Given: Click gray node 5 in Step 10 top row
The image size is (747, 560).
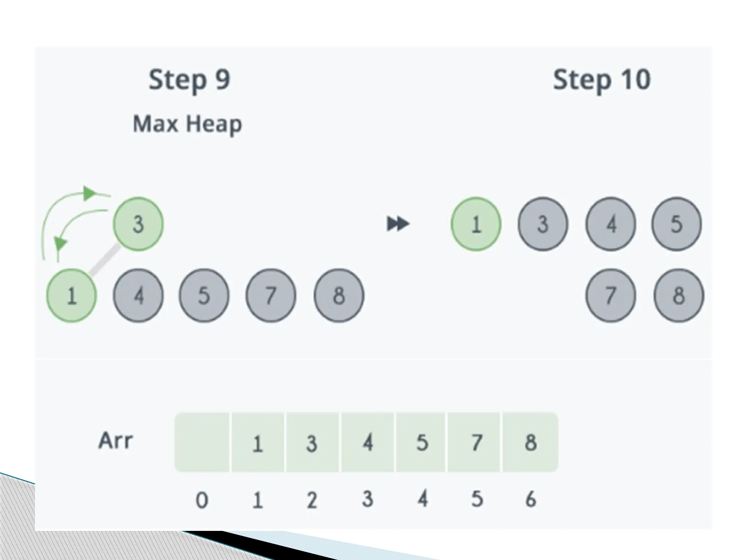Looking at the screenshot, I should (676, 224).
